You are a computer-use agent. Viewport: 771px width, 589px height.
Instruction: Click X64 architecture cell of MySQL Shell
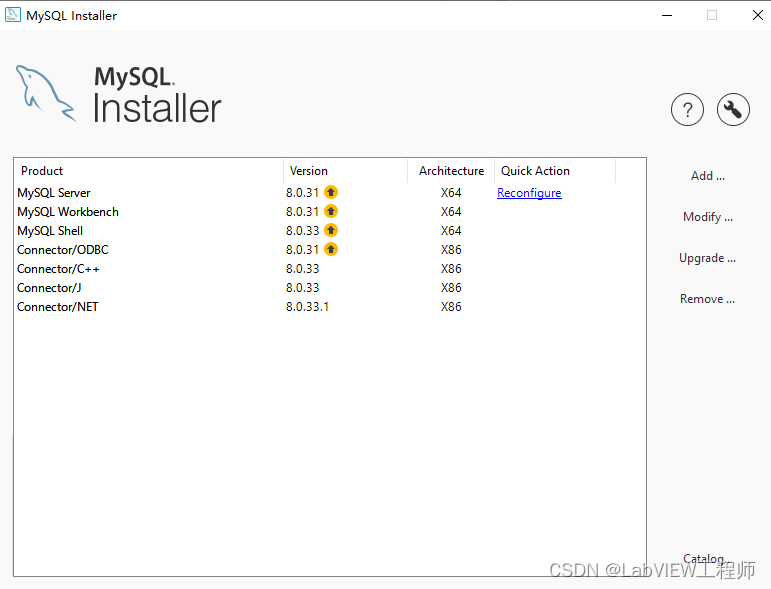451,231
